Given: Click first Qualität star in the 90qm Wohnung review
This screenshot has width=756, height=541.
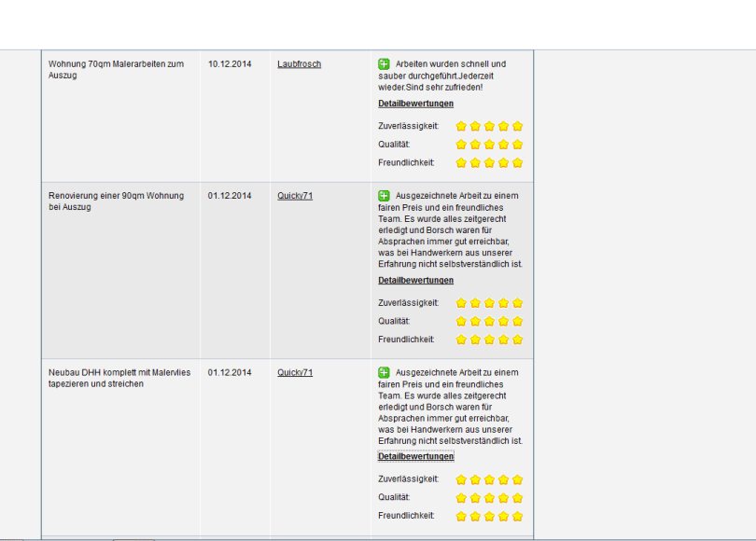Looking at the screenshot, I should (x=461, y=321).
